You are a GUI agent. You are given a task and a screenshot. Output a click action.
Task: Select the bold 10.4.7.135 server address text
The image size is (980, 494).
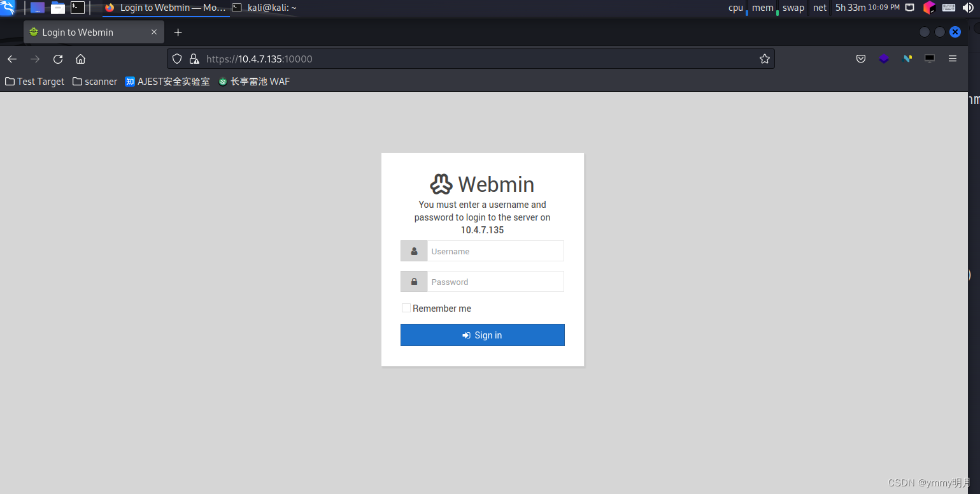tap(482, 230)
